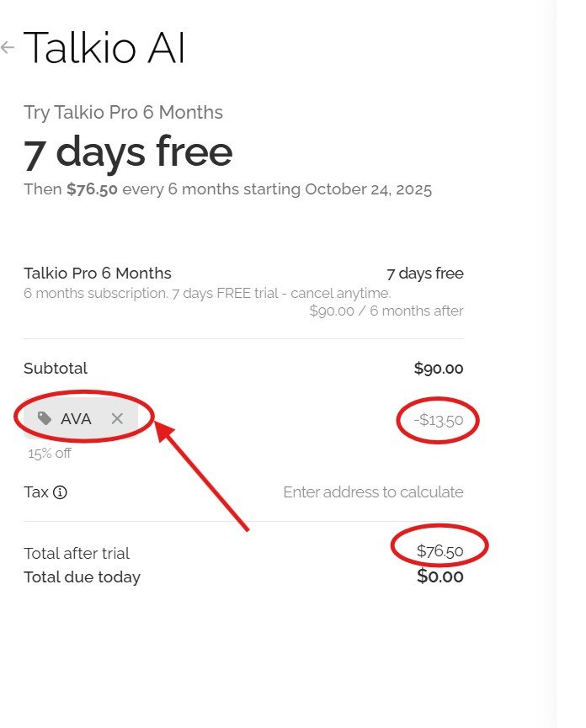The height and width of the screenshot is (728, 586).
Task: Select the -$13.50 discount amount
Action: (436, 420)
